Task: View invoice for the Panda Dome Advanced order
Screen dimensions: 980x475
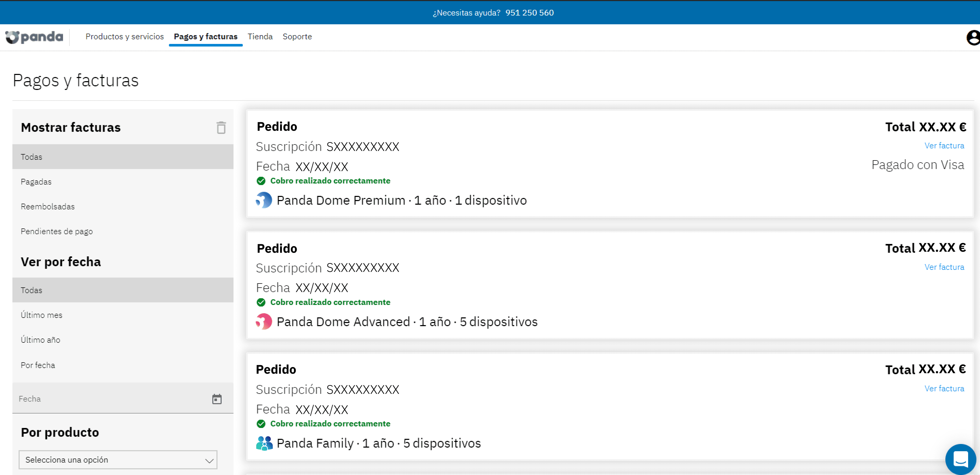Action: (944, 267)
